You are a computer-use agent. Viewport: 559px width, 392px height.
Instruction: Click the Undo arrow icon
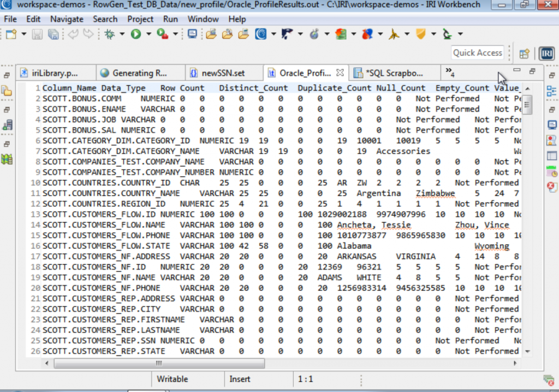pos(73,34)
